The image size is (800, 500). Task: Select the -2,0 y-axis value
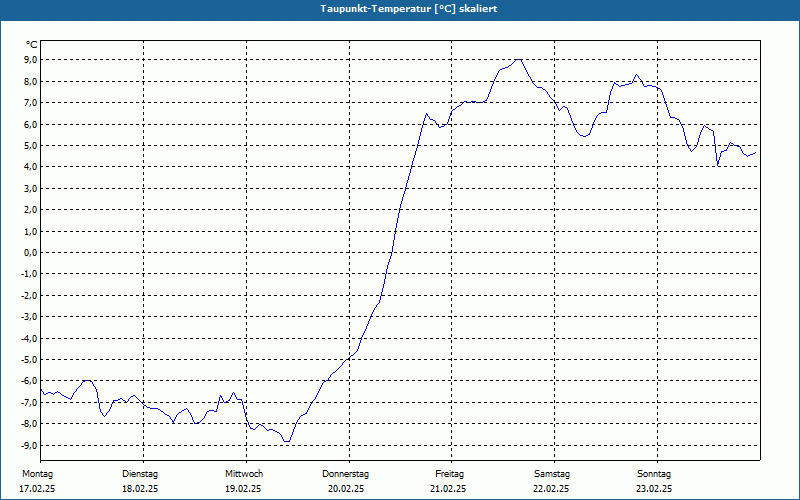click(x=29, y=295)
